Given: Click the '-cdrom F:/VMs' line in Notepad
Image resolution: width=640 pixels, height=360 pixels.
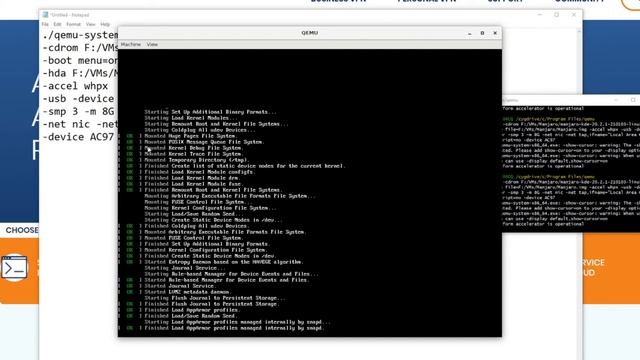Looking at the screenshot, I should point(80,48).
